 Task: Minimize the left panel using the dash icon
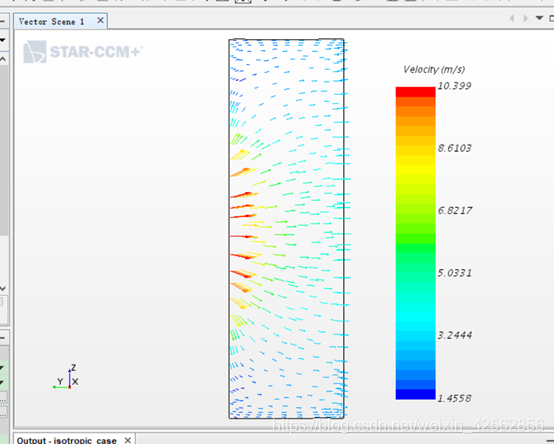point(2,21)
